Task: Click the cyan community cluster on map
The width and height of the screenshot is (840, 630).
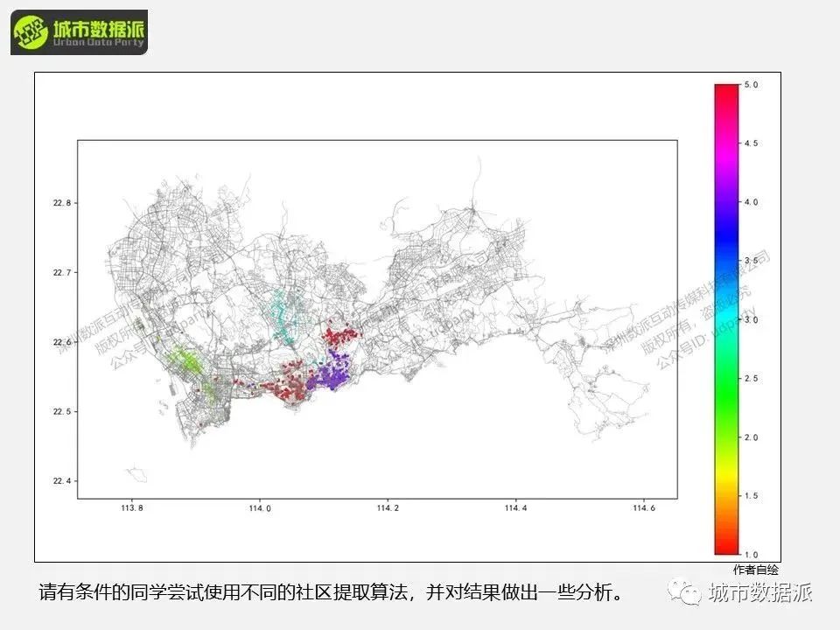Action: tap(285, 318)
